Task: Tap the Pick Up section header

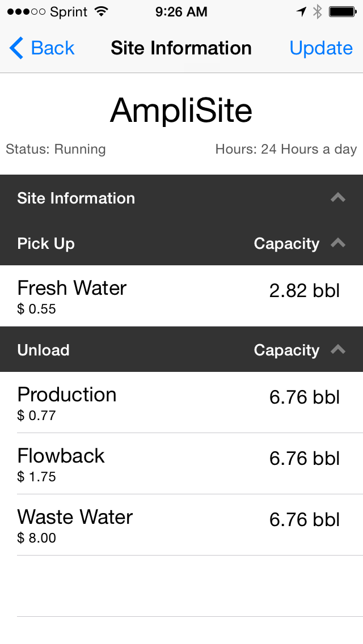Action: coord(46,244)
